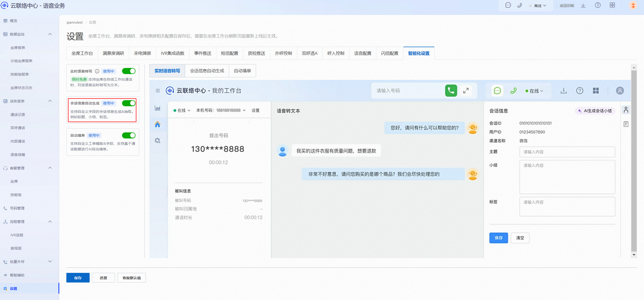Click the preview user profile icon

coord(620,91)
